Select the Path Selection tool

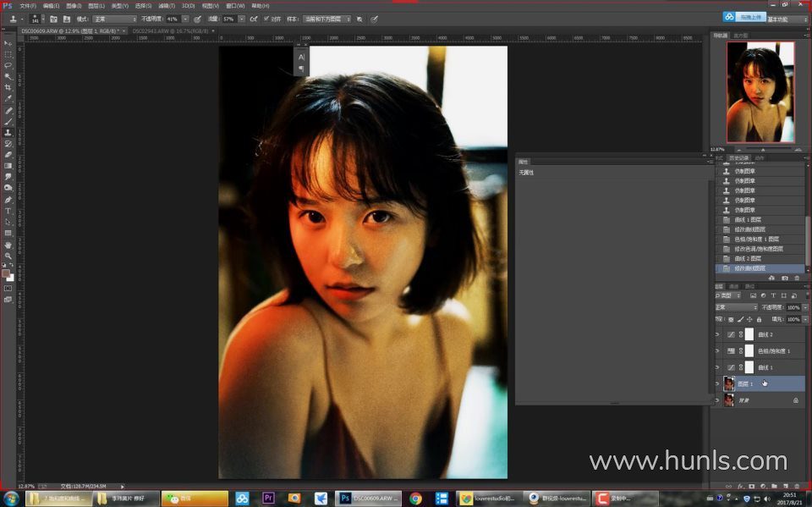pyautogui.click(x=8, y=222)
